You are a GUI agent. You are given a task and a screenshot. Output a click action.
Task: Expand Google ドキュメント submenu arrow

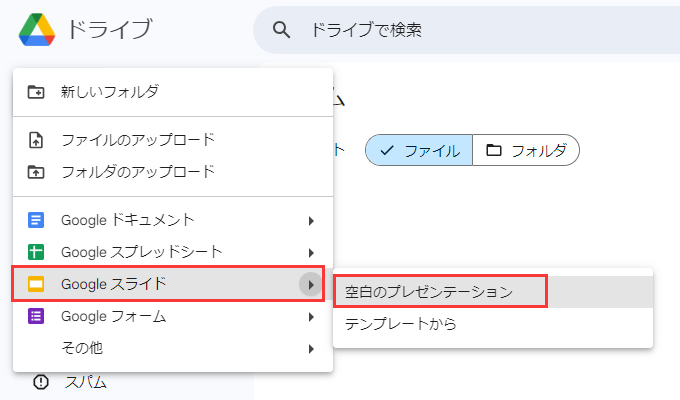[311, 221]
